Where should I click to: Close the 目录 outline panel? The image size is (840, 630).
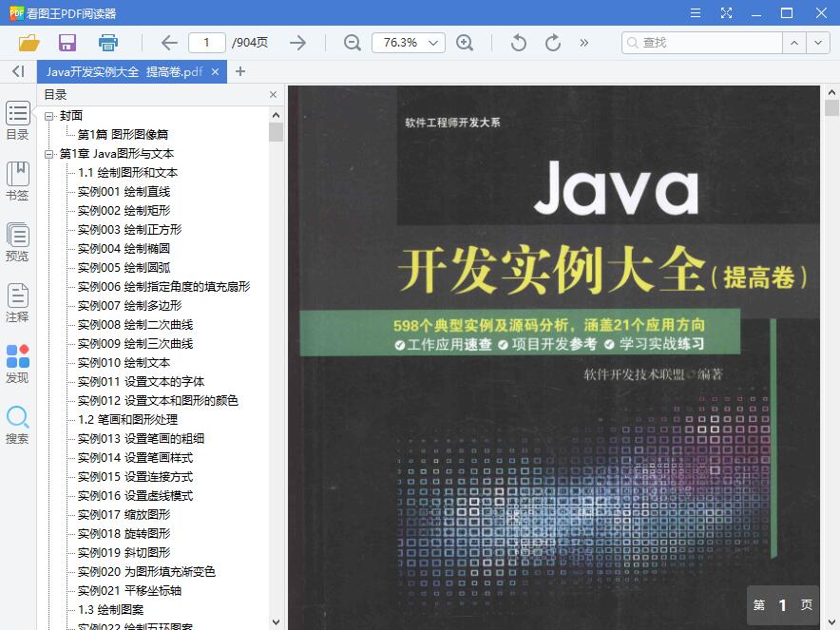pos(274,95)
